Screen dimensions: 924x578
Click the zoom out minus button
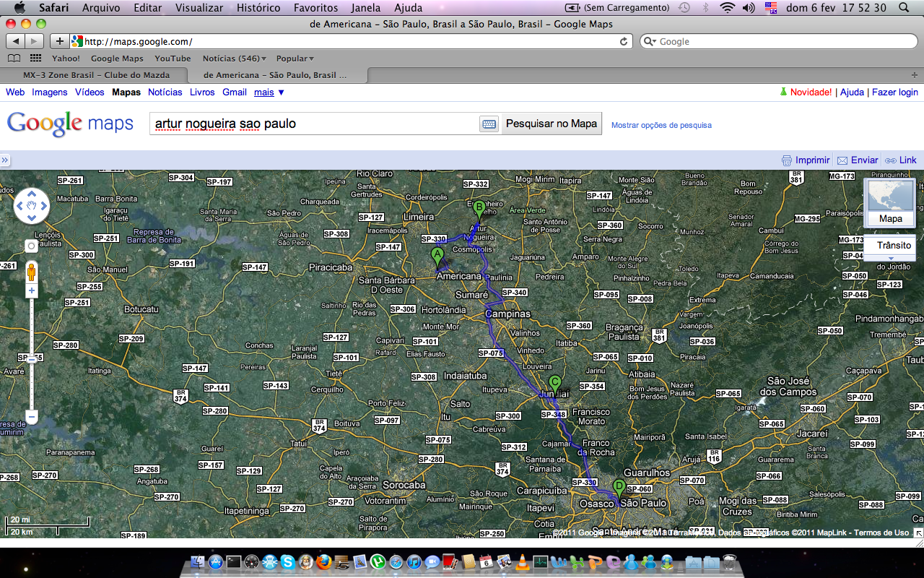click(x=31, y=417)
